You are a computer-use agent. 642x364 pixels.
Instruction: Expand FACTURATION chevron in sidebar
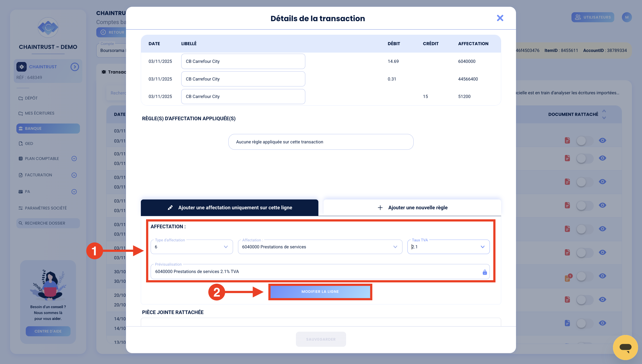coord(74,175)
